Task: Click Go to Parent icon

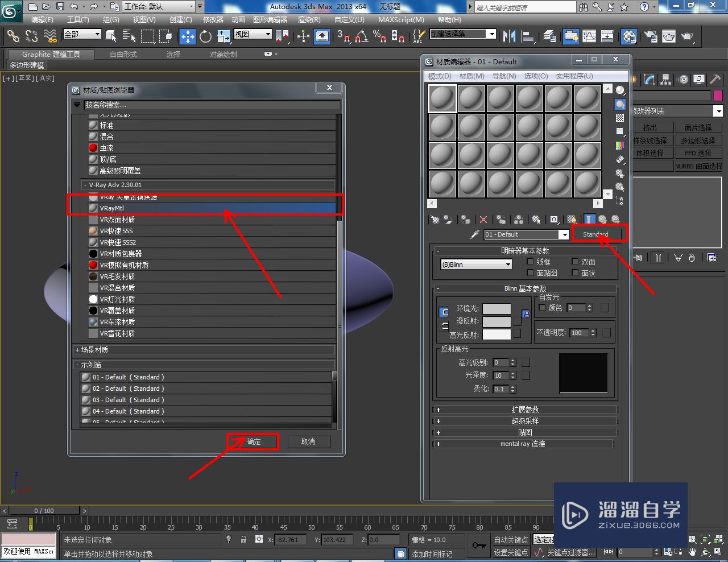Action: pyautogui.click(x=602, y=220)
